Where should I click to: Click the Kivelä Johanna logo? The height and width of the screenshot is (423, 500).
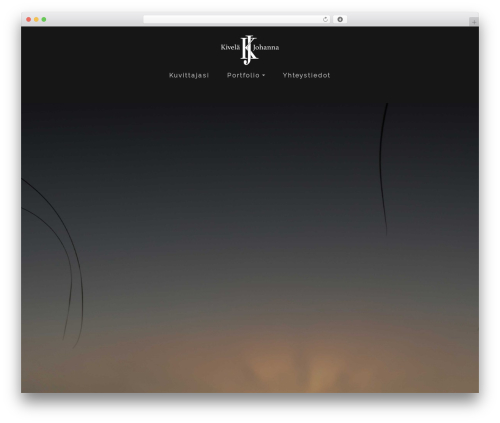250,49
